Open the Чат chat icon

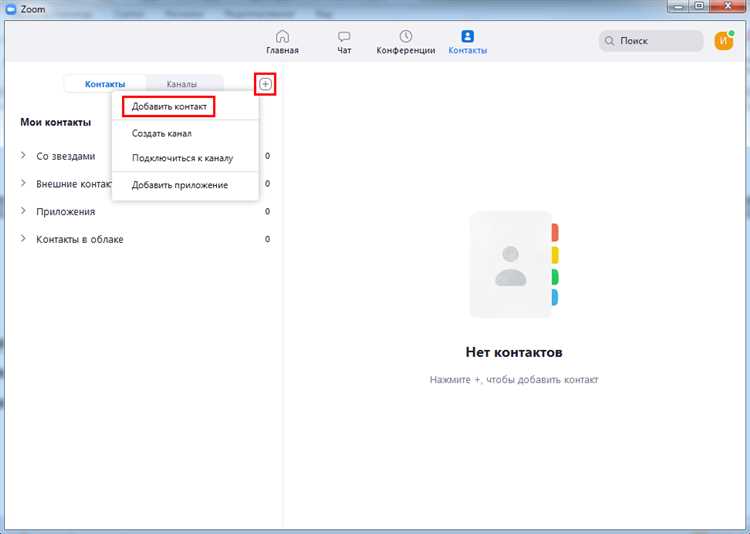(344, 37)
